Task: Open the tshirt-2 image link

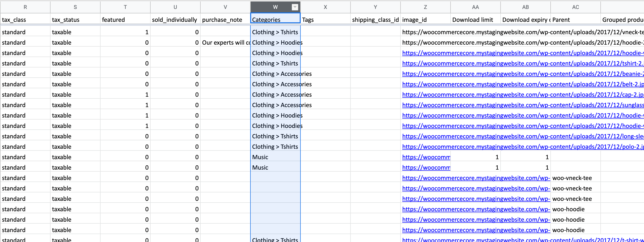Action: (x=522, y=63)
